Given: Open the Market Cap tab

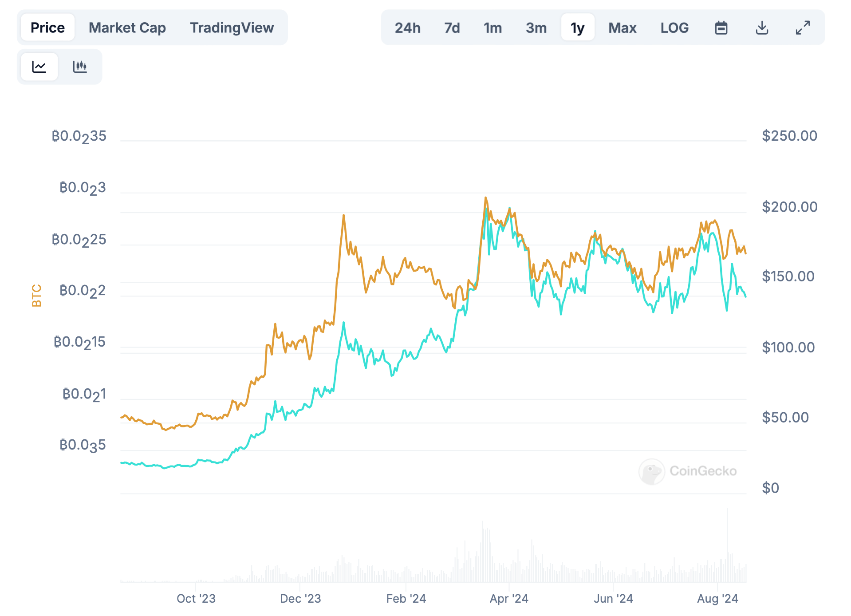Looking at the screenshot, I should click(127, 28).
